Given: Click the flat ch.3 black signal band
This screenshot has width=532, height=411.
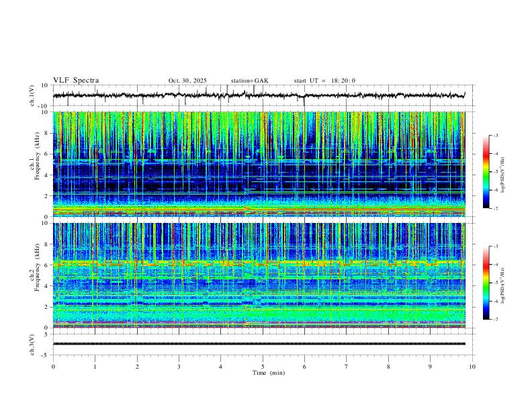Looking at the screenshot, I should pos(259,344).
